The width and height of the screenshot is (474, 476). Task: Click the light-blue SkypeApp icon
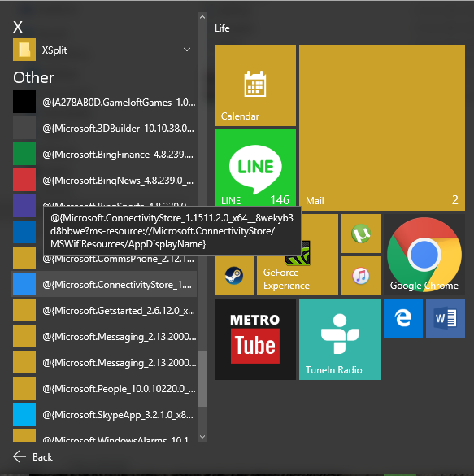pyautogui.click(x=24, y=414)
